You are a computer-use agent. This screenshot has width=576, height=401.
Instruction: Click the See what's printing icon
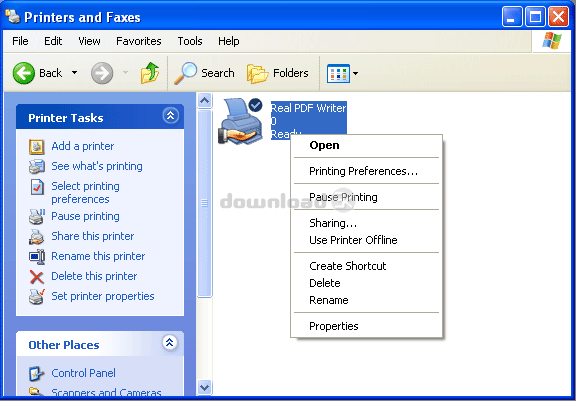coord(37,166)
